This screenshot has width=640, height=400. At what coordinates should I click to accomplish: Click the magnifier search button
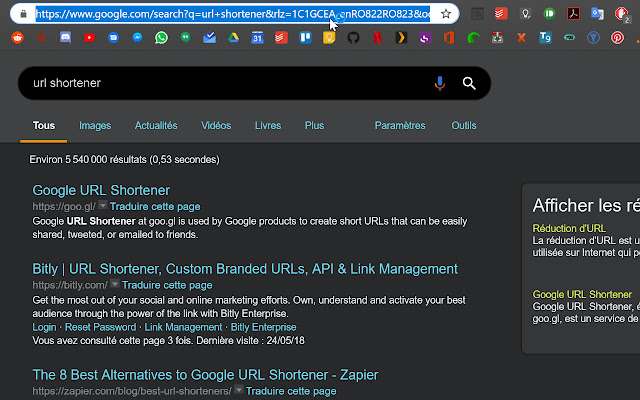pyautogui.click(x=469, y=83)
